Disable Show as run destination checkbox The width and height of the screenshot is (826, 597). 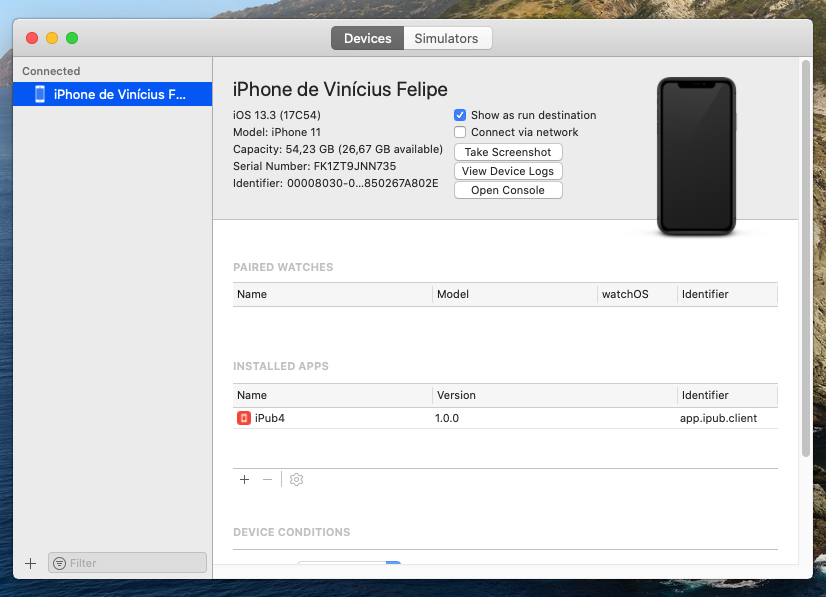click(460, 115)
